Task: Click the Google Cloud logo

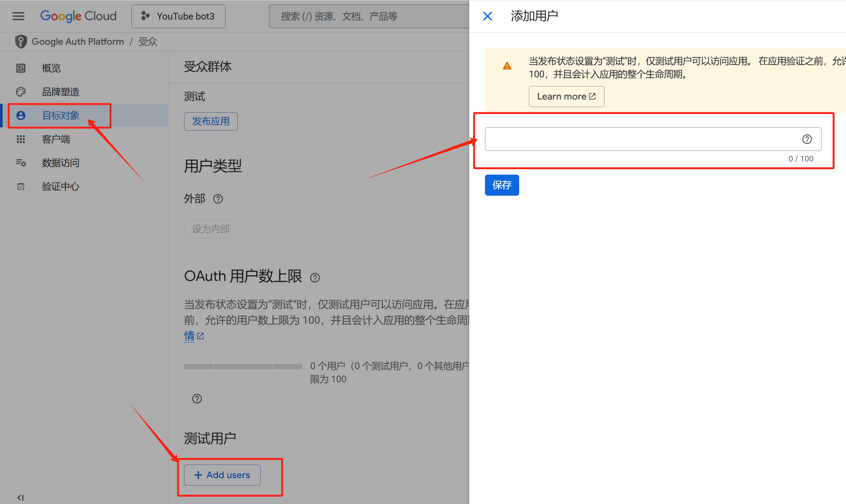Action: point(79,16)
